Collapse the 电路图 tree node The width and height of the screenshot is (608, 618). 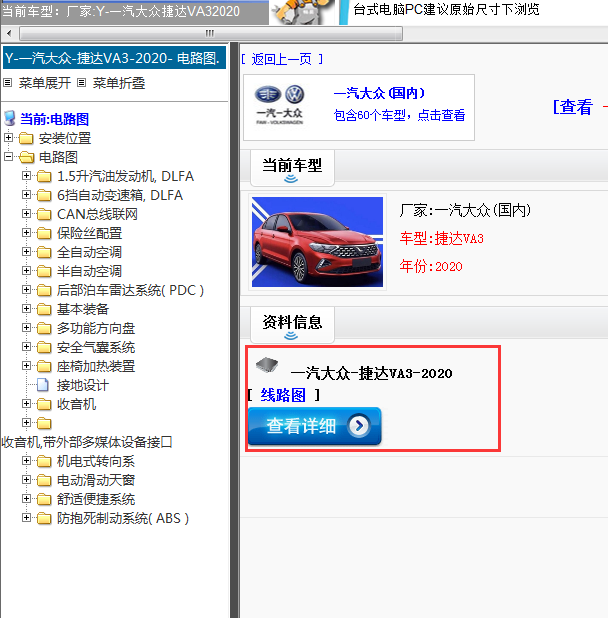tap(8, 156)
